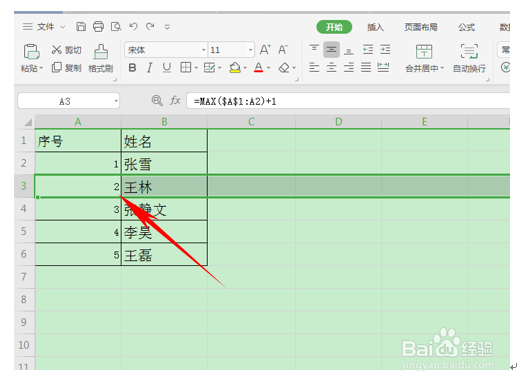Image resolution: width=524 pixels, height=384 pixels.
Task: Toggle bold formatting
Action: [132, 68]
